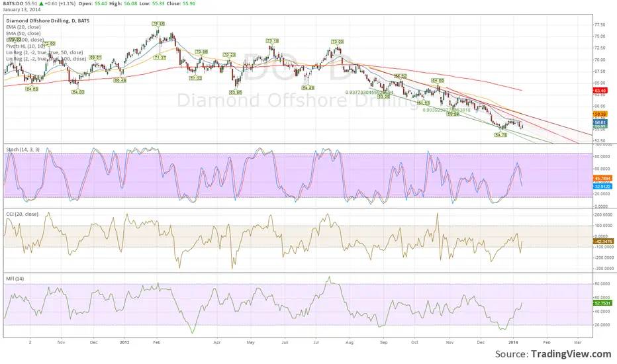Viewport: 617px width, 364px height.
Task: Click the green up-arrow price change indicator
Action: [x=41, y=3]
